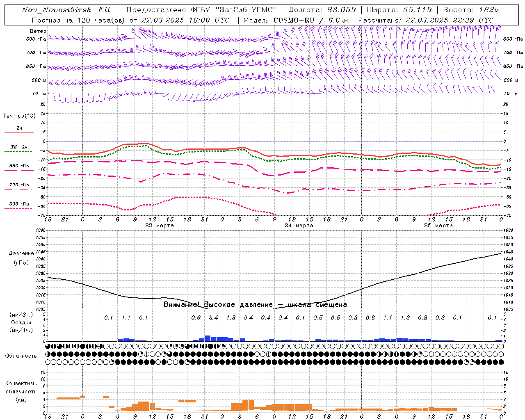Click the 2м temperature legend entry

point(19,128)
